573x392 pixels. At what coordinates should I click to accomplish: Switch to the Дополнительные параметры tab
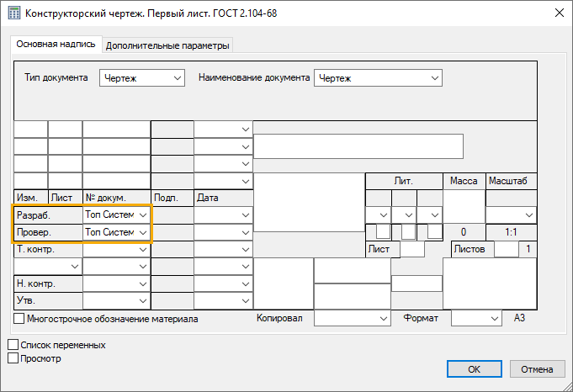click(x=167, y=45)
